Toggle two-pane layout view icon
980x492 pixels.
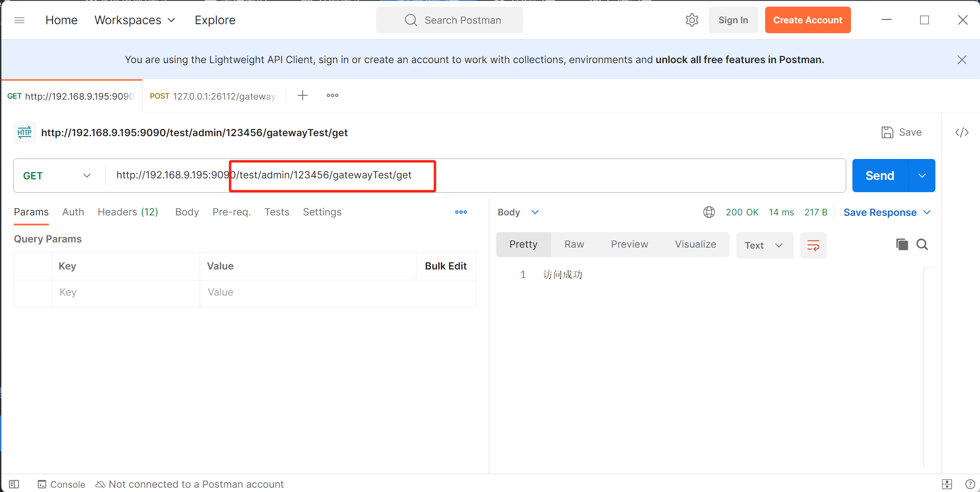coord(947,484)
